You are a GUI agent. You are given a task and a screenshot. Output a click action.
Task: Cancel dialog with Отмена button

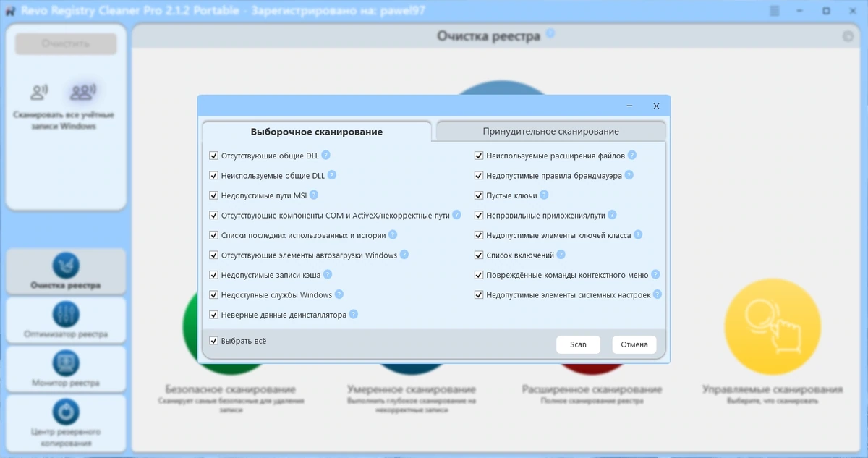pyautogui.click(x=634, y=344)
